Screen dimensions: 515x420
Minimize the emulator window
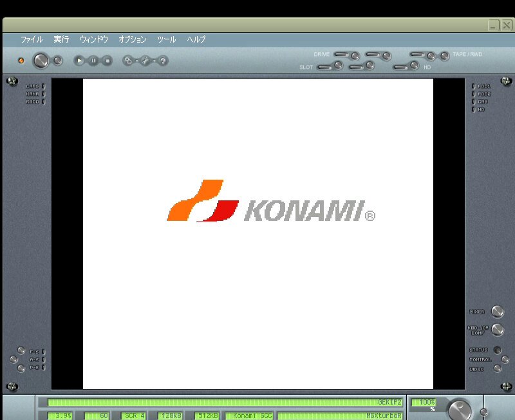pos(494,25)
